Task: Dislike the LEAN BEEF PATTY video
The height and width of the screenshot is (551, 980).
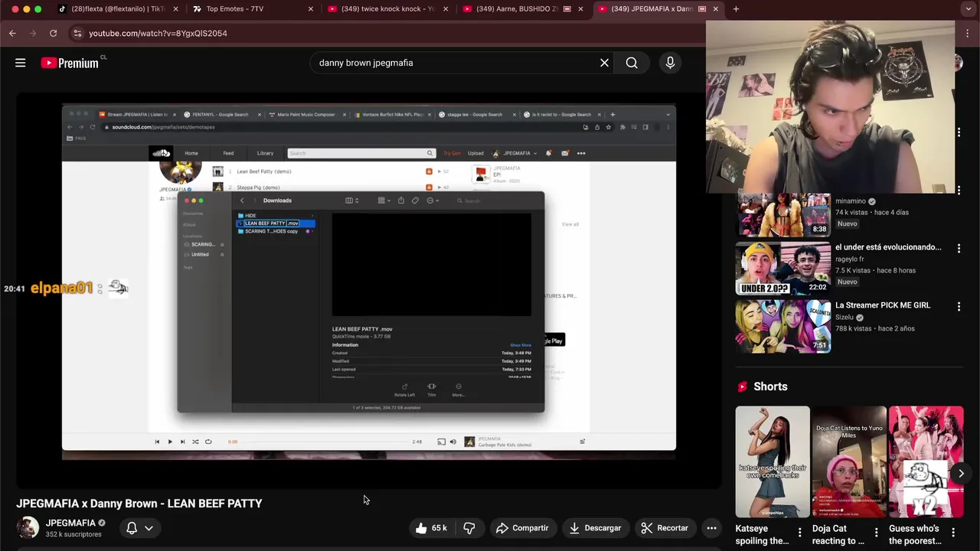Action: (469, 528)
